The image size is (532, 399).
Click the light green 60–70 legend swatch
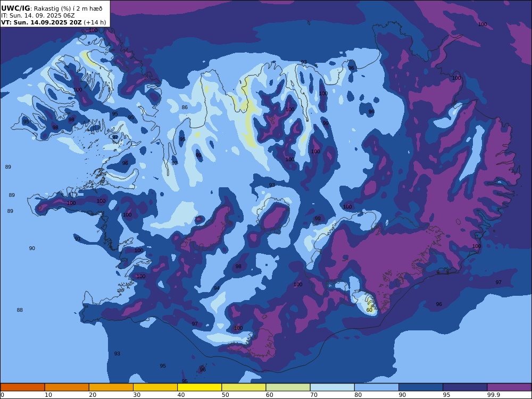click(x=288, y=387)
